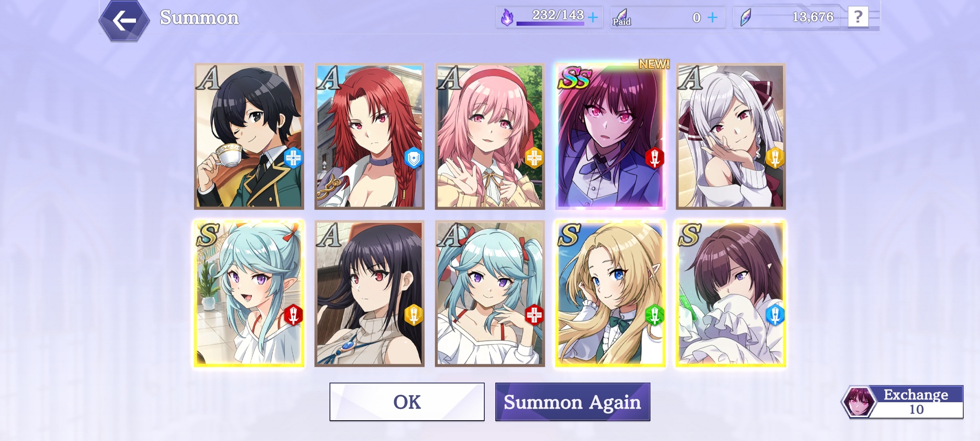
Task: Add stamina with the flame plus icon
Action: (592, 18)
